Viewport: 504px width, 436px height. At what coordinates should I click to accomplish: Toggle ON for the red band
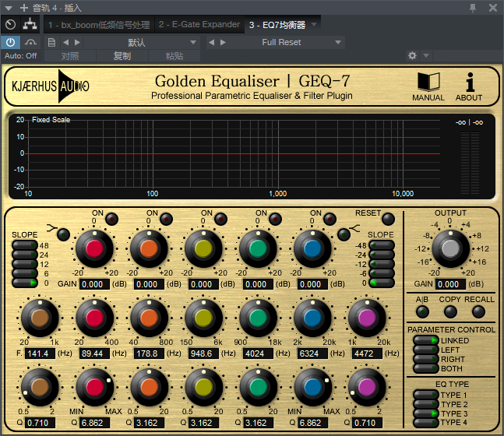pyautogui.click(x=112, y=219)
